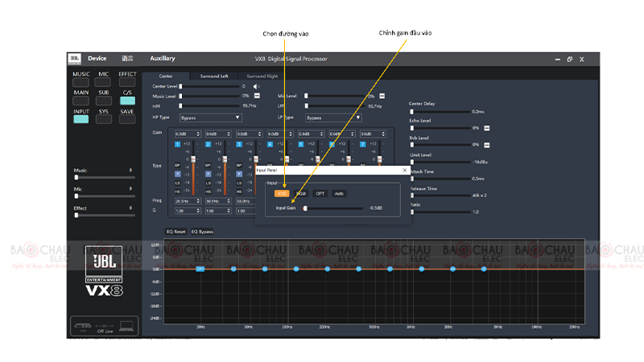644x362 pixels.
Task: Enable the Auto input option
Action: (340, 194)
